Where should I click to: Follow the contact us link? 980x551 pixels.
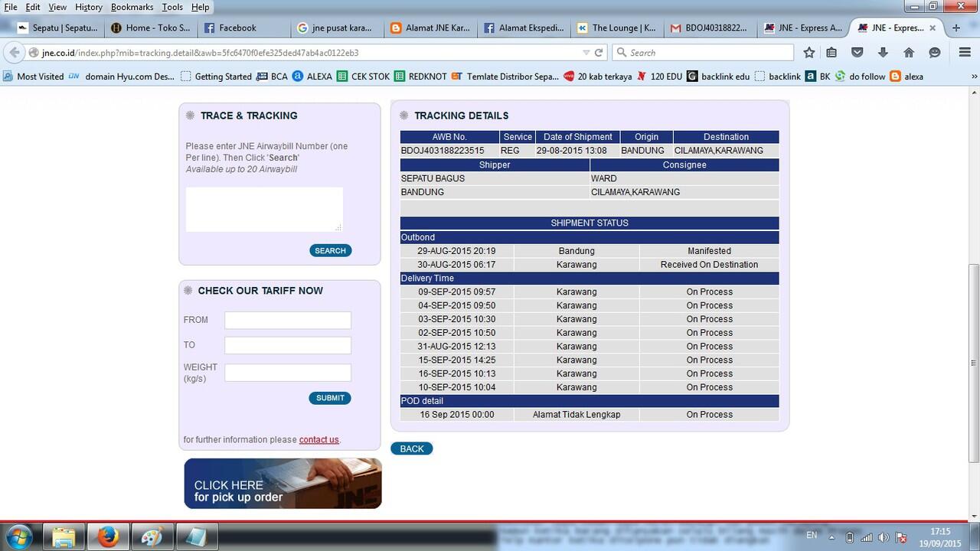pos(318,439)
